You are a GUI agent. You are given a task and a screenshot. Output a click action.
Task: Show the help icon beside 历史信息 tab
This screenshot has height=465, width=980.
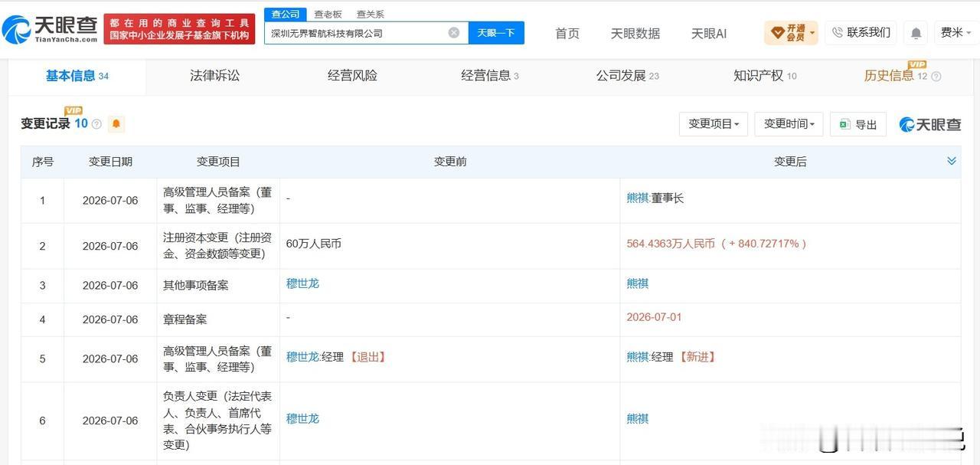click(936, 77)
